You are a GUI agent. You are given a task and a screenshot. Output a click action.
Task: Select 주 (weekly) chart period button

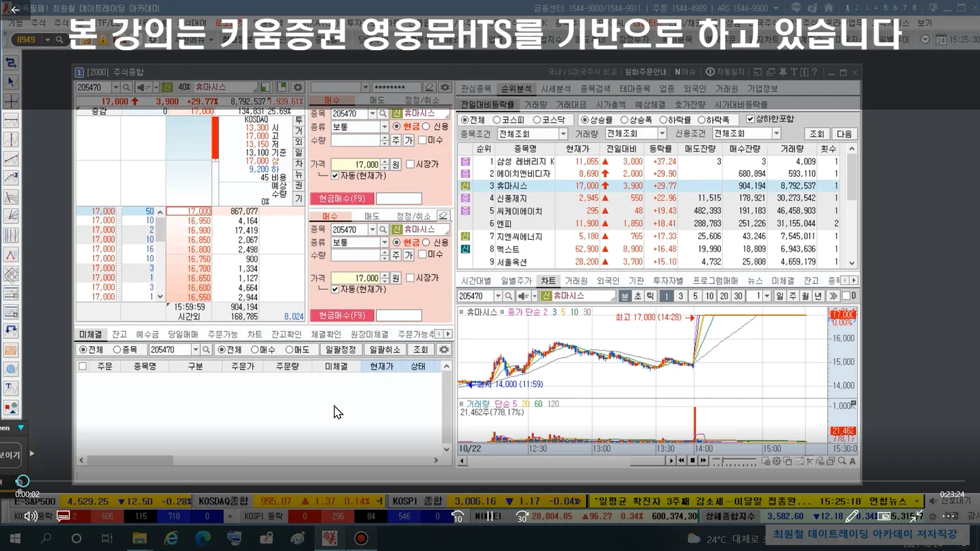click(x=793, y=296)
